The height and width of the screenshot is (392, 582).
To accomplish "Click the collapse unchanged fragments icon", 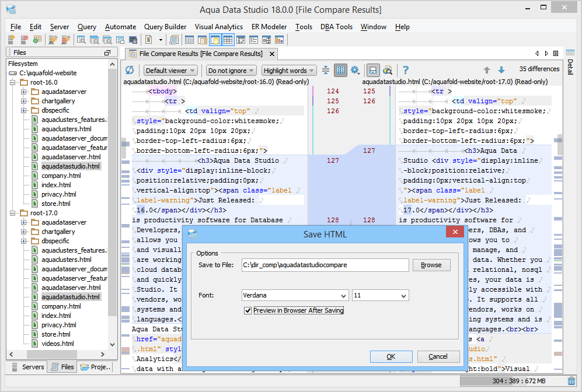I will tap(326, 70).
